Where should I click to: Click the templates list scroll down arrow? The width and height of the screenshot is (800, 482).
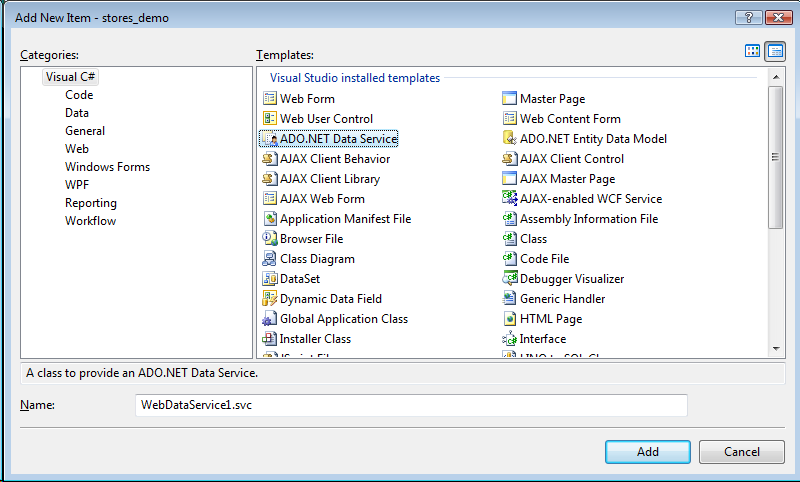[775, 348]
